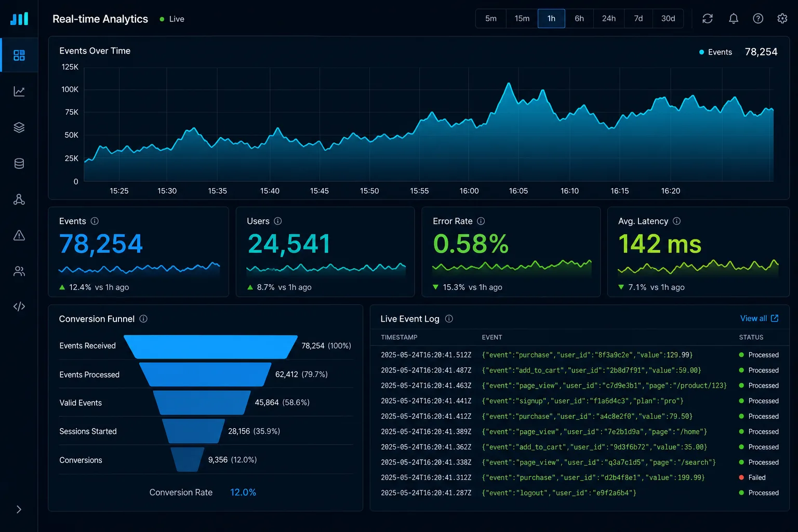Image resolution: width=798 pixels, height=532 pixels.
Task: Open the settings gear icon
Action: pyautogui.click(x=782, y=19)
